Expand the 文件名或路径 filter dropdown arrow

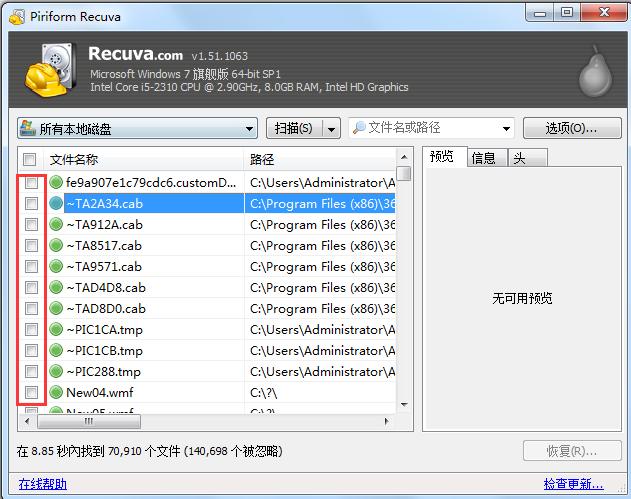pos(506,129)
